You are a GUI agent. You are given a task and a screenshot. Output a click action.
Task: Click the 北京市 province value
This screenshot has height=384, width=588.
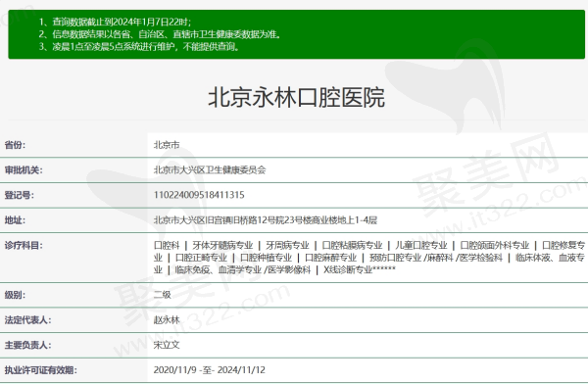(x=167, y=145)
